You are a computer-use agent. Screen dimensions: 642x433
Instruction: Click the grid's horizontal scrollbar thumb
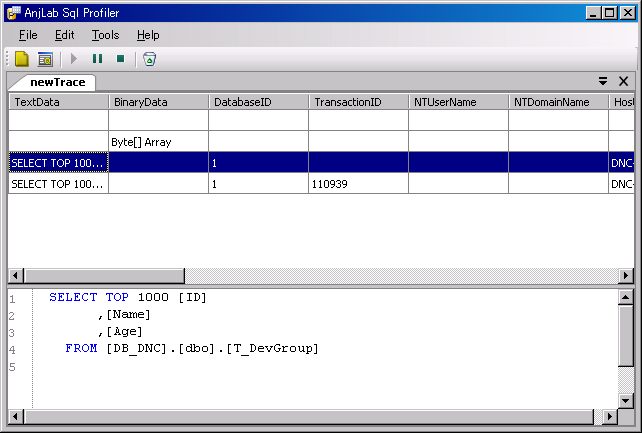(104, 275)
